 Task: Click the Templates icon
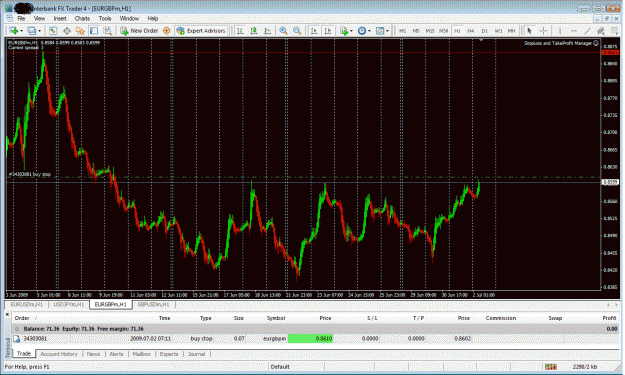tap(380, 31)
